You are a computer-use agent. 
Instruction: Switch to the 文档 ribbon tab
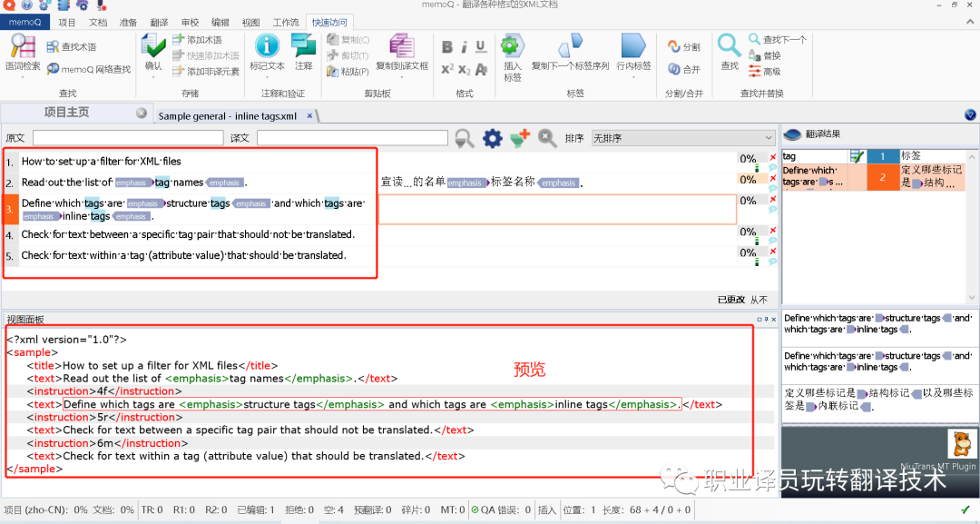pyautogui.click(x=98, y=23)
